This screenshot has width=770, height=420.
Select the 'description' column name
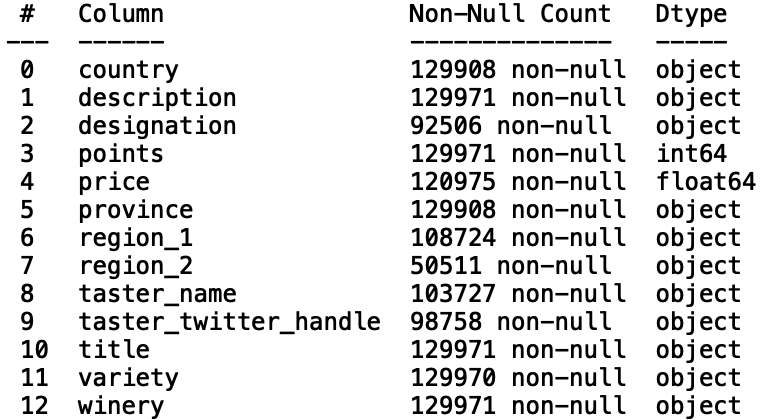(x=157, y=99)
